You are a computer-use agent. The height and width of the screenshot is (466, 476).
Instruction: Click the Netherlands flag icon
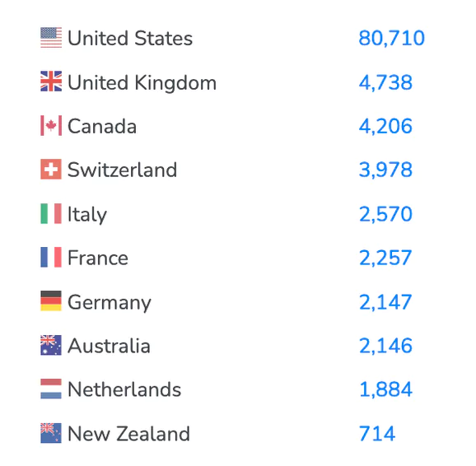[51, 389]
